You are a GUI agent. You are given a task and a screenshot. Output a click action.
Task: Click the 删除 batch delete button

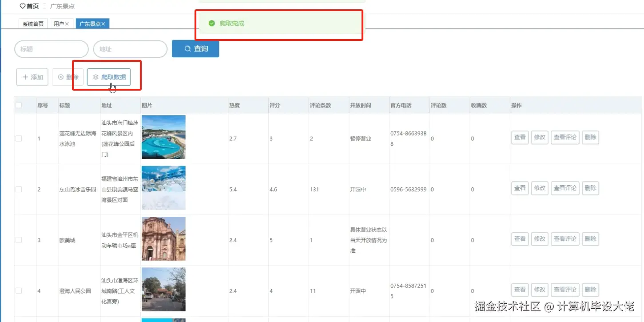(x=68, y=77)
